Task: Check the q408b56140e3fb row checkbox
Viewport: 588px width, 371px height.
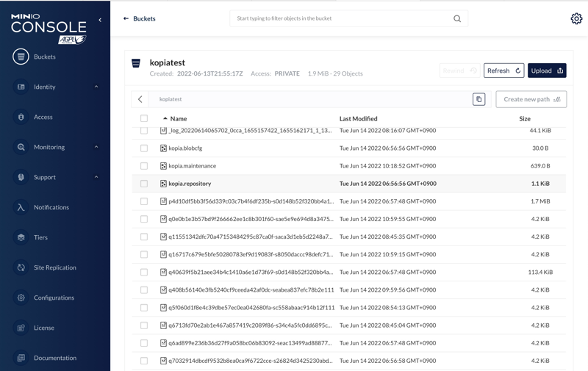Action: click(144, 289)
